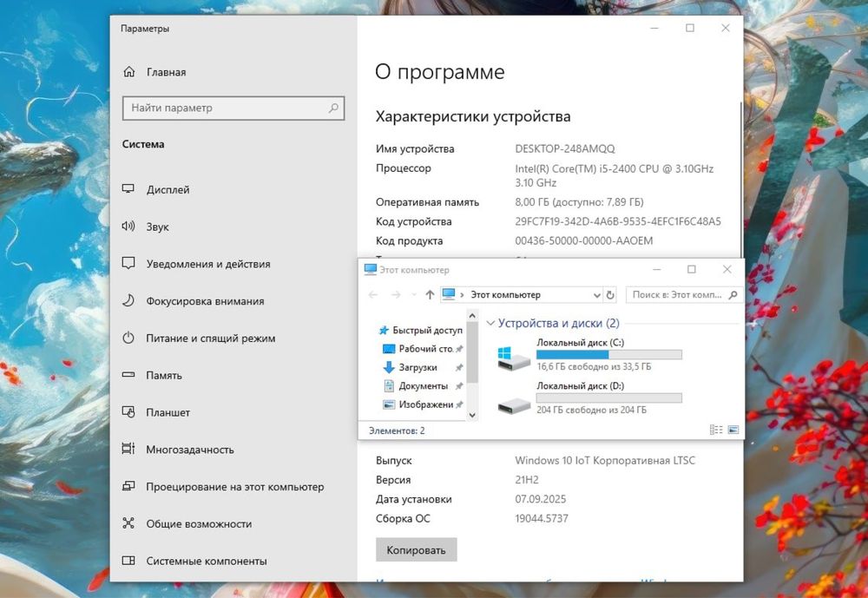Select the Локальный диск (C:) drive icon
This screenshot has height=598, width=868.
[514, 358]
